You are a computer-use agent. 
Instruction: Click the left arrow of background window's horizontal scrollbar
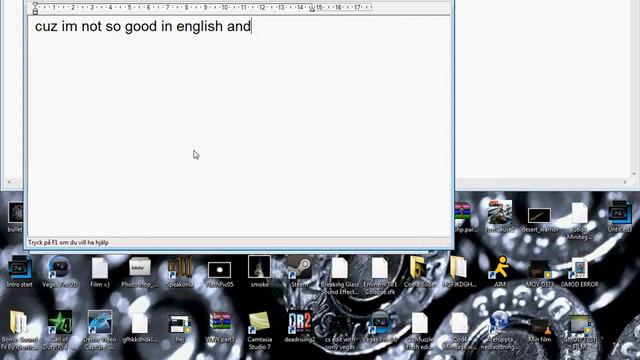pos(9,182)
